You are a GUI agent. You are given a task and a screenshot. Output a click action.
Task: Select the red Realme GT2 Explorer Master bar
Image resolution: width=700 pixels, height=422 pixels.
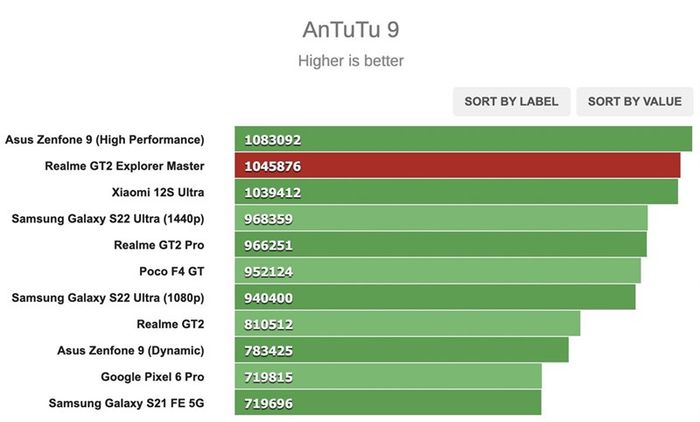(458, 166)
